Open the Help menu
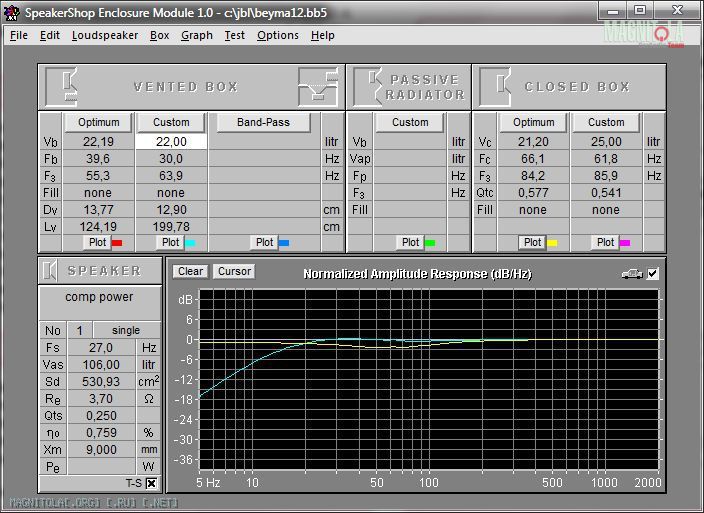This screenshot has width=704, height=513. pyautogui.click(x=322, y=35)
